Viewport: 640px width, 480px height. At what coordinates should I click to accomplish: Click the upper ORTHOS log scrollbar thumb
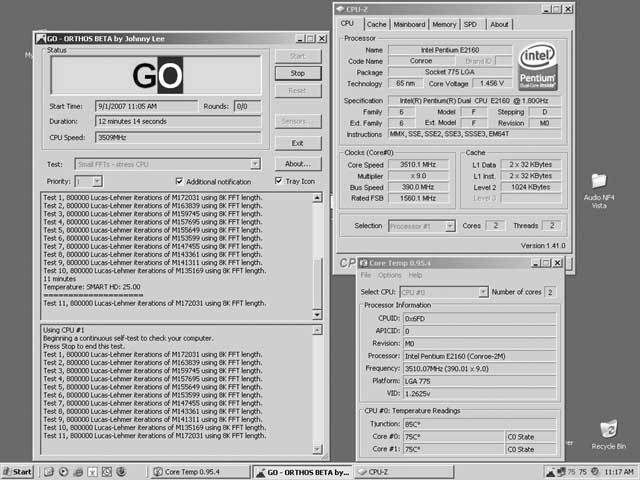point(317,283)
